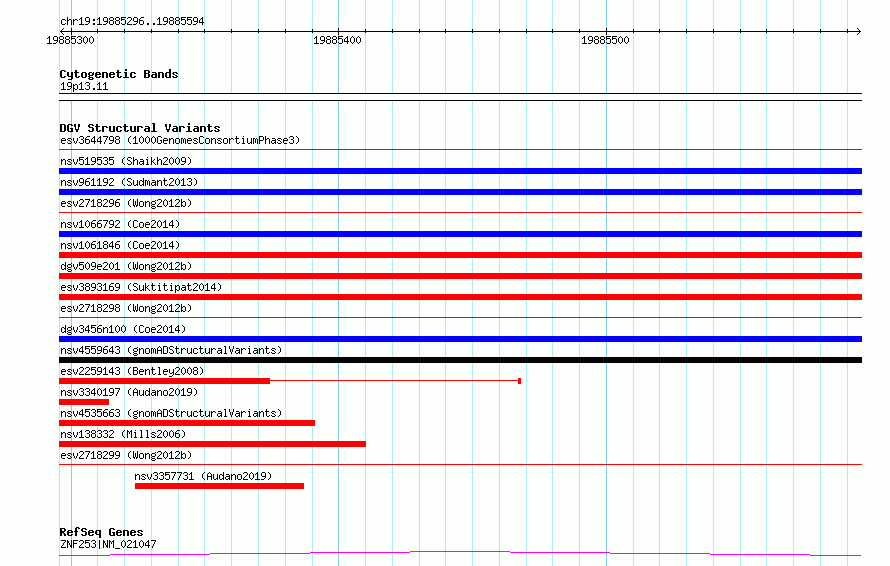Screen dimensions: 890x566
Task: Click the blue bar of nsv519535
Action: pyautogui.click(x=460, y=171)
